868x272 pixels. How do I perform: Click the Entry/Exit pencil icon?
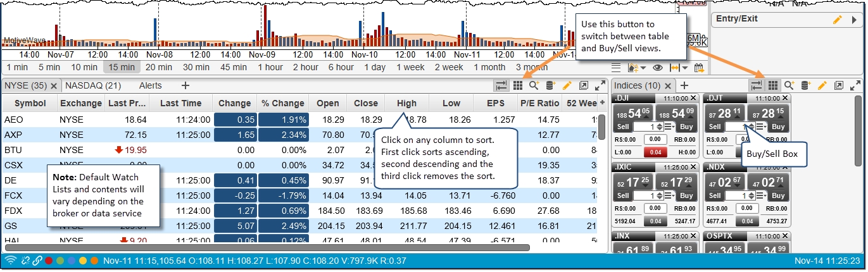coord(838,19)
